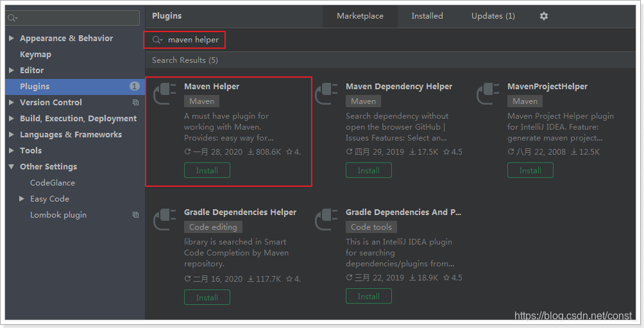Switch to the Marketplace tab

(360, 16)
